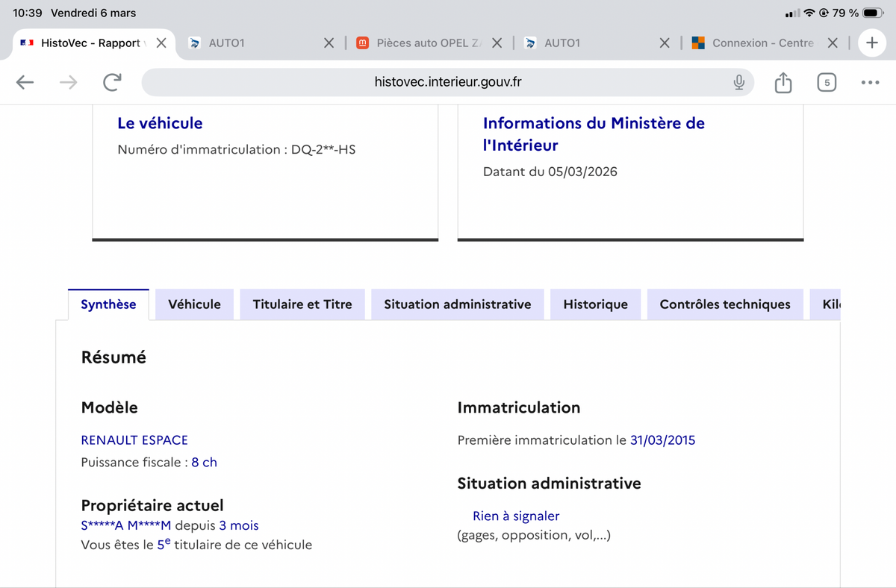Open the tab overview showing 5 tabs

[x=827, y=82]
